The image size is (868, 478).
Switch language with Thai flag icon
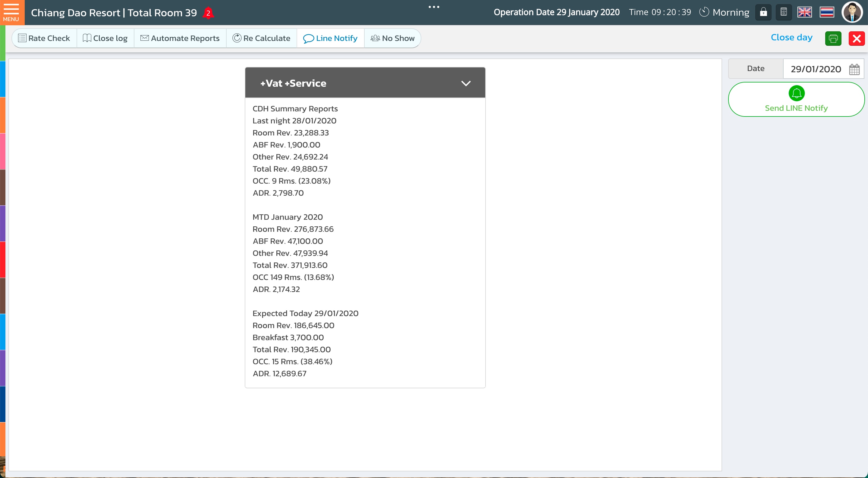826,12
